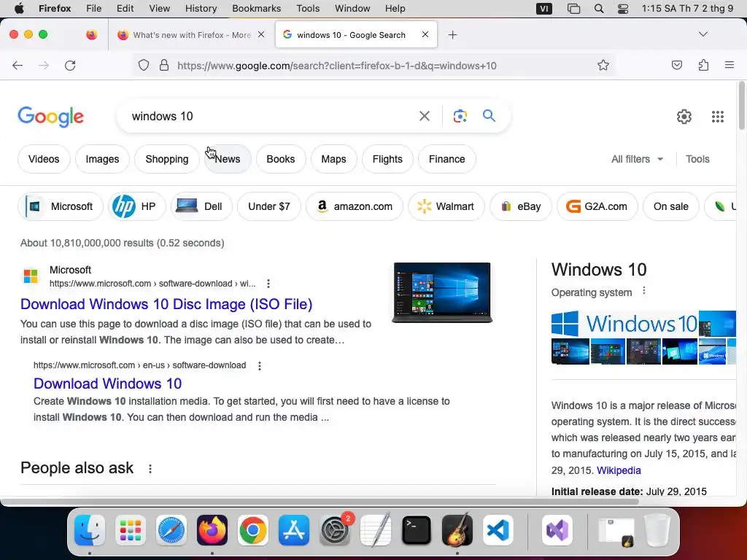The width and height of the screenshot is (747, 560).
Task: Select the Books filter chip
Action: tap(281, 159)
